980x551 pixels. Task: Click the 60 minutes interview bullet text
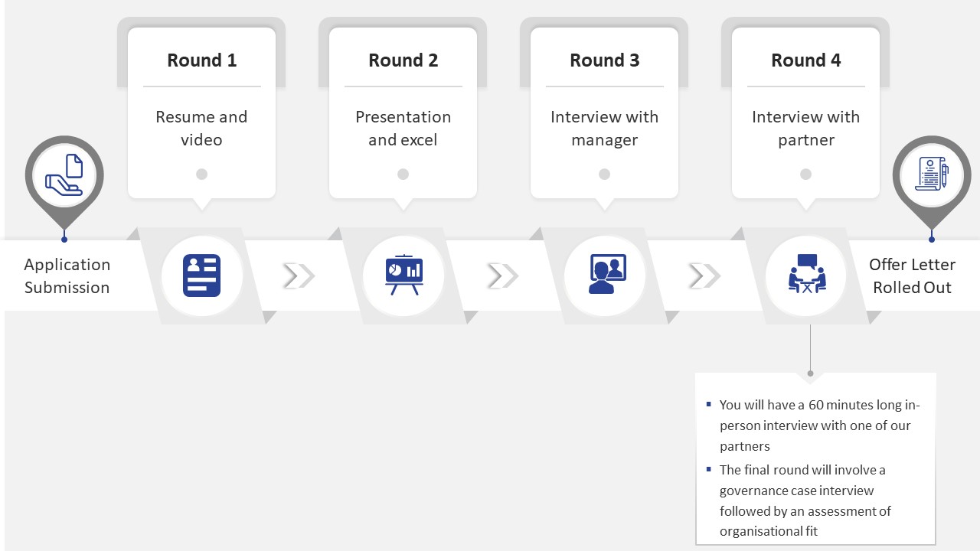click(819, 425)
